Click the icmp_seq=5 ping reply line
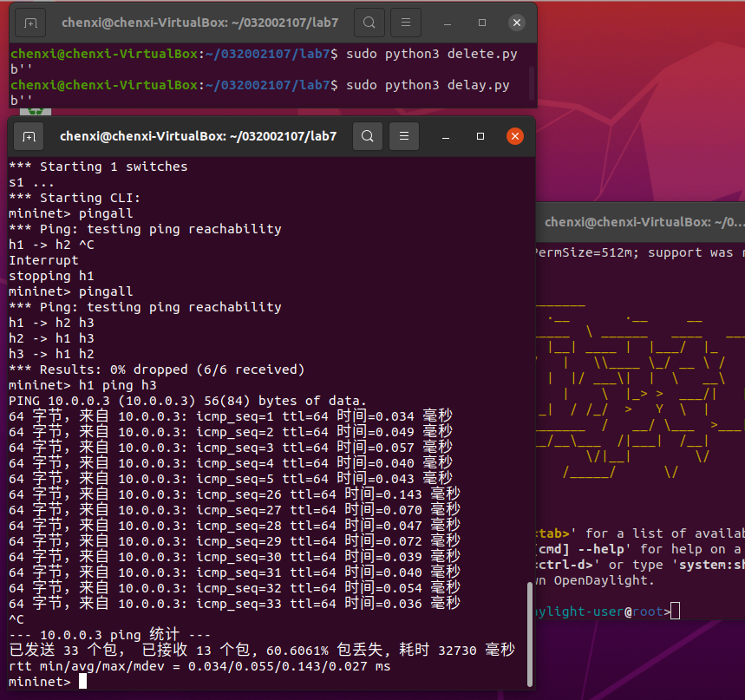This screenshot has width=745, height=700. tap(231, 479)
